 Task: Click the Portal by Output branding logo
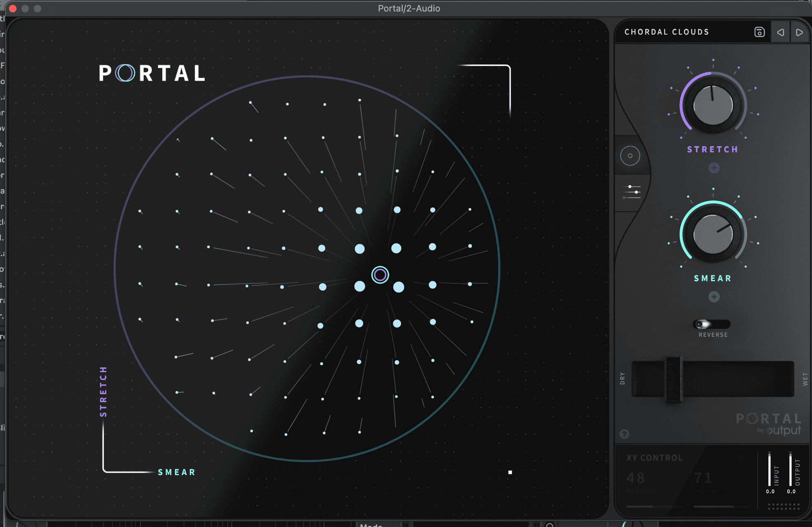(769, 424)
